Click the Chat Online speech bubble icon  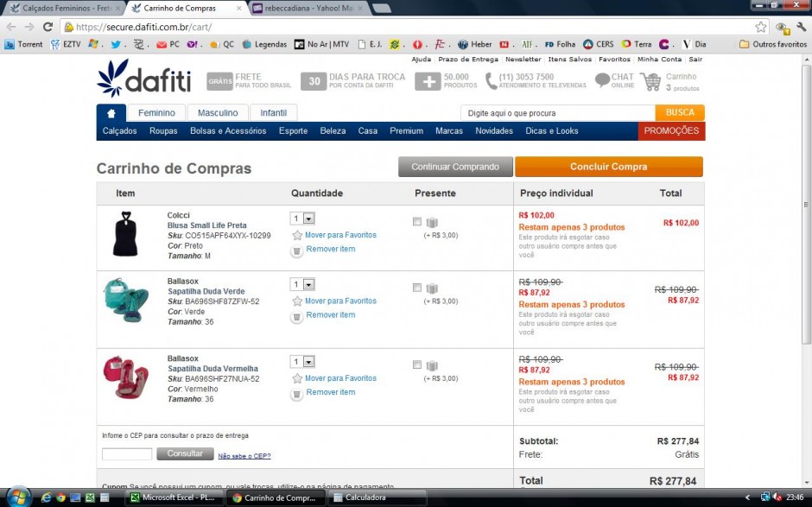[602, 81]
